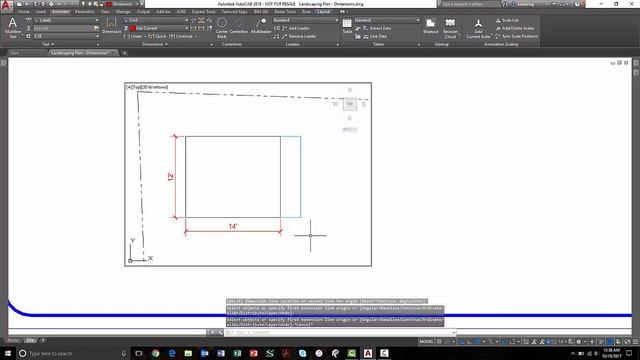Viewport: 640px width, 360px height.
Task: Click the Linear dimension tool
Action: tap(135, 36)
